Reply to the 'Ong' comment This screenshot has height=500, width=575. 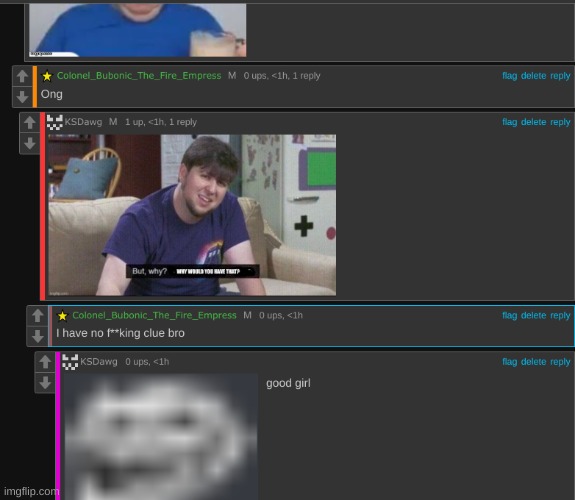pos(560,76)
